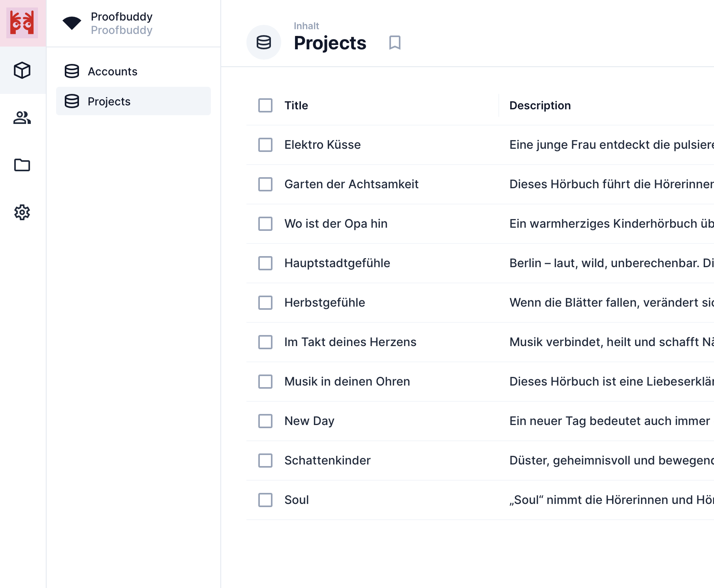Image resolution: width=714 pixels, height=588 pixels.
Task: Check the Elektro Küsse row checkbox
Action: click(x=265, y=145)
